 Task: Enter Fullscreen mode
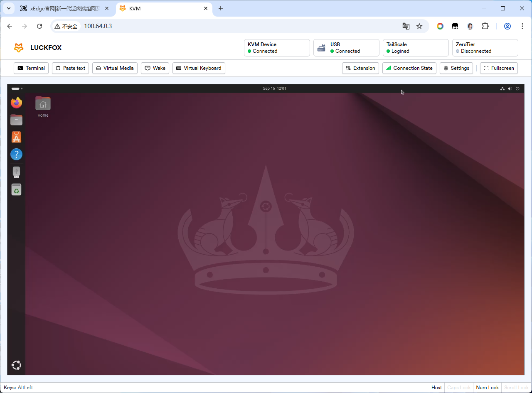tap(499, 68)
